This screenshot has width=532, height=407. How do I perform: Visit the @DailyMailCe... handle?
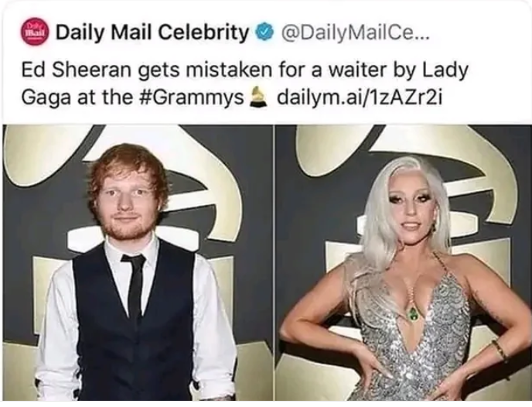[x=353, y=33]
